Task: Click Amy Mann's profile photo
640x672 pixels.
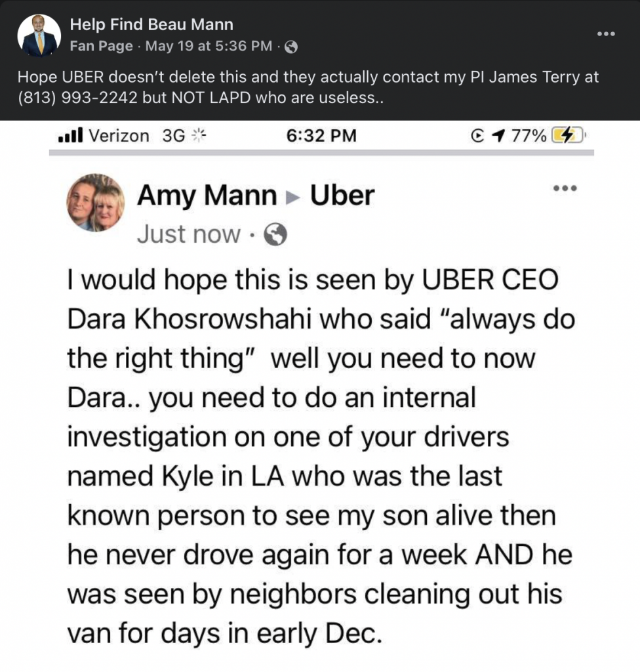Action: [x=95, y=202]
